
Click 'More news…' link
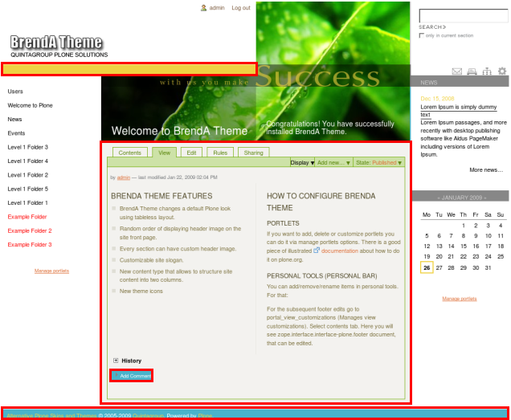pos(486,169)
